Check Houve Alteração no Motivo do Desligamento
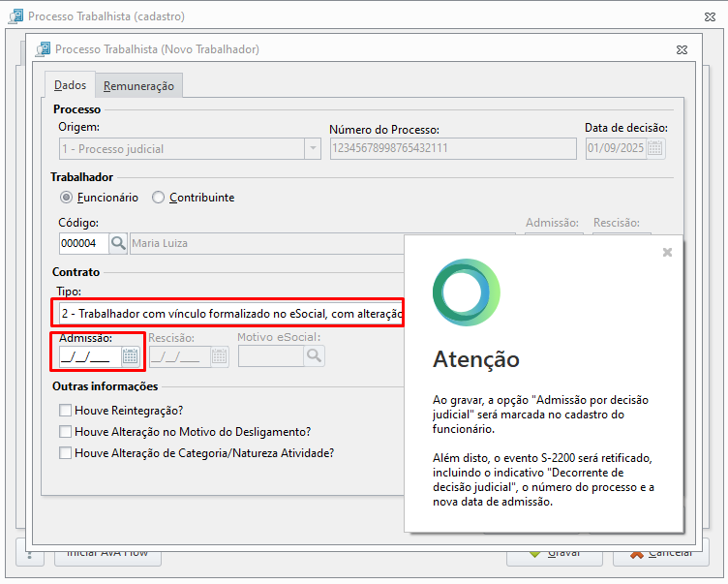Screen dimensions: 728x584 (66, 432)
